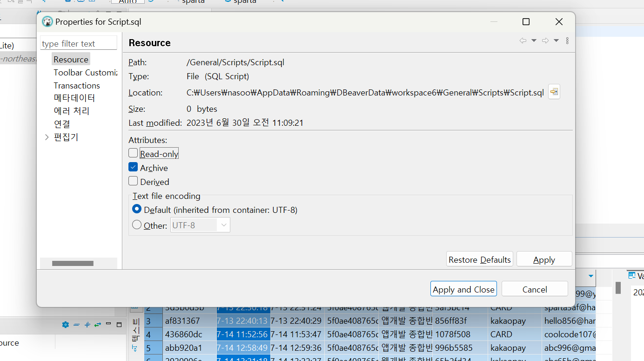Click cell abb920a1 in the results grid

189,348
